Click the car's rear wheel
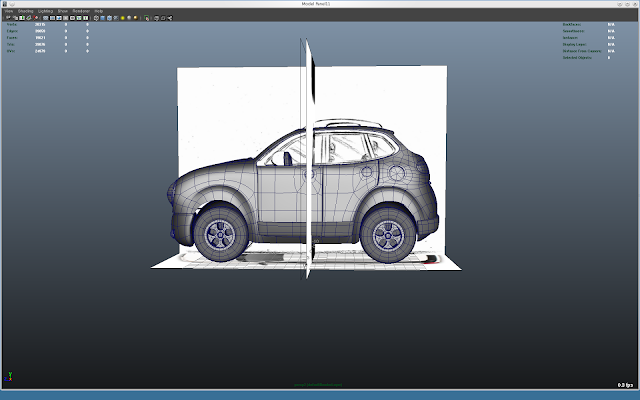Screen dimensions: 640x400 point(388,235)
